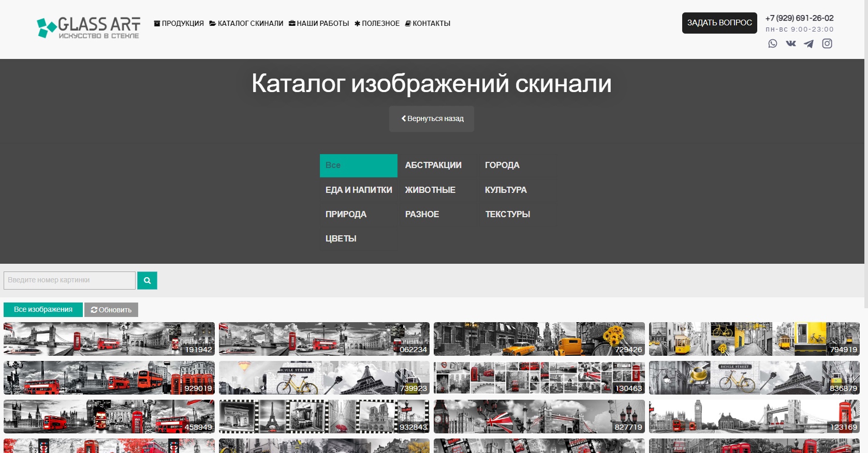Call the phone number +7 (929) 691-26-02

(799, 18)
